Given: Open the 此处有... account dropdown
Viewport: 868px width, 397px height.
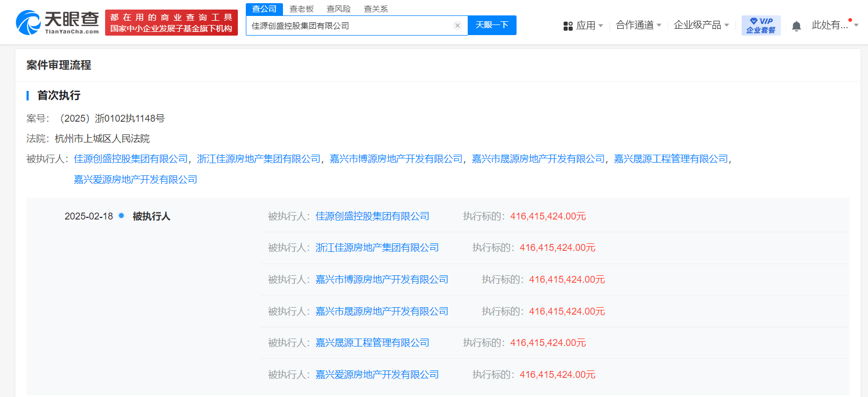Looking at the screenshot, I should (x=835, y=25).
